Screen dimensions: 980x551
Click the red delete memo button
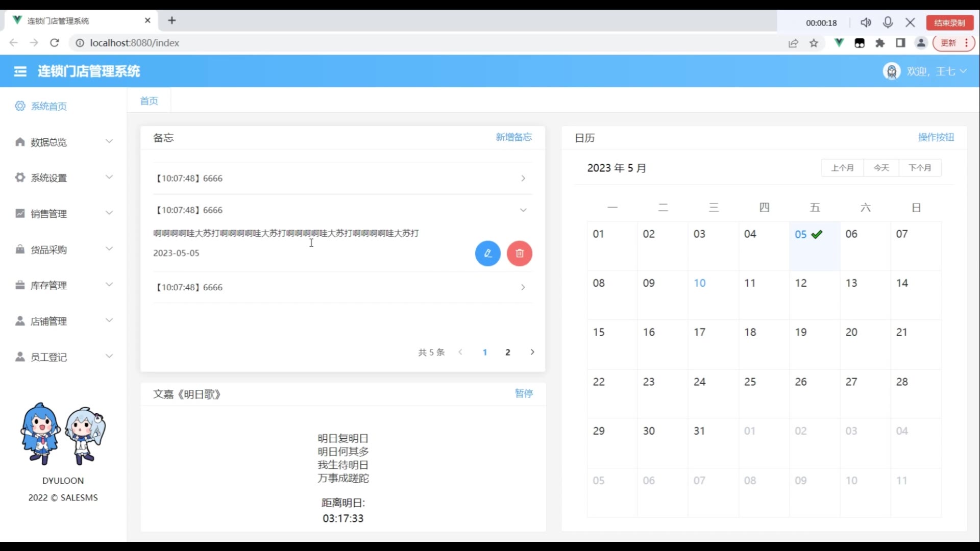point(520,254)
